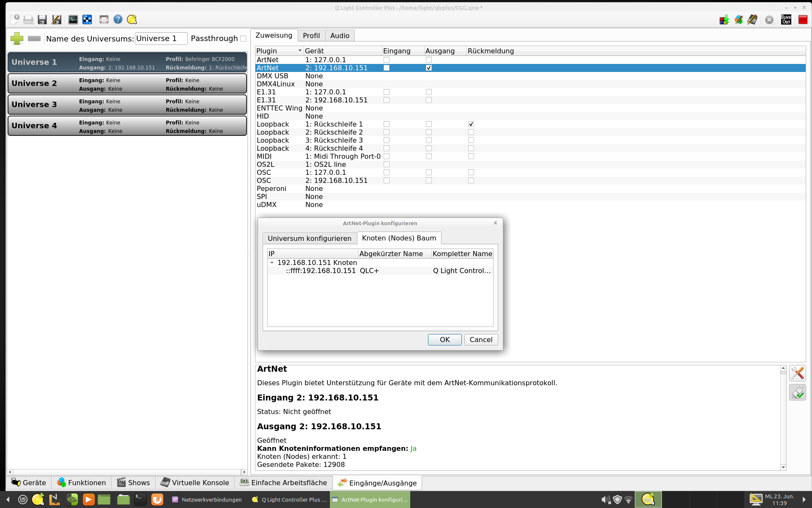
Task: Toggle the Black Out button
Action: (x=786, y=19)
